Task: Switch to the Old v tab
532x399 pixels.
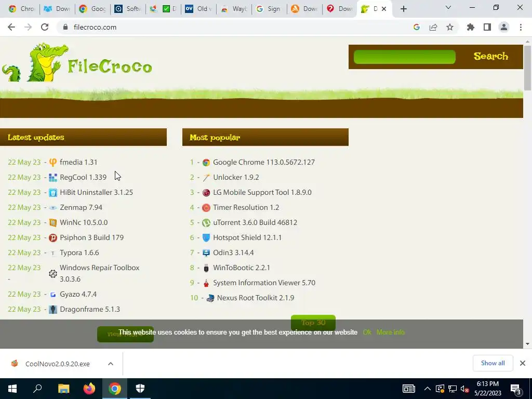Action: pyautogui.click(x=198, y=9)
